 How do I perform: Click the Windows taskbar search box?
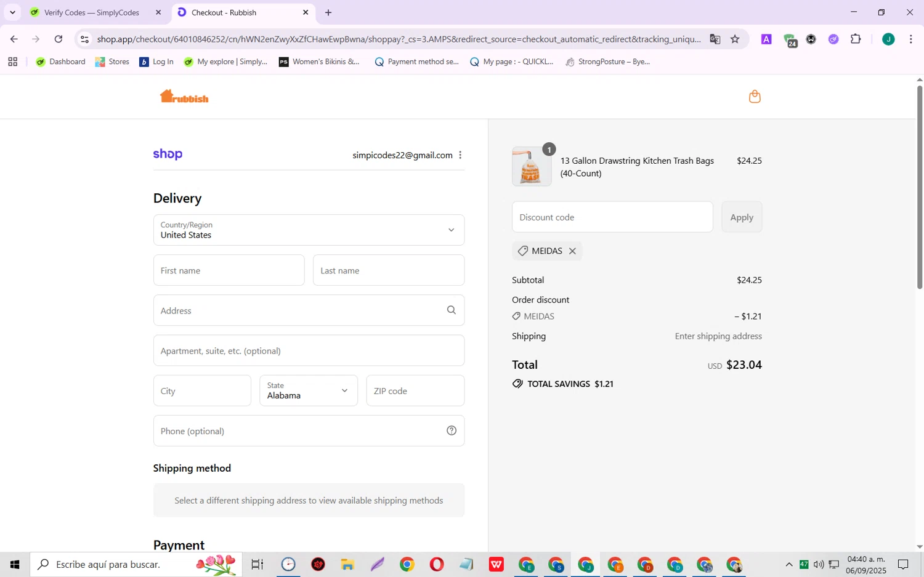pyautogui.click(x=136, y=565)
